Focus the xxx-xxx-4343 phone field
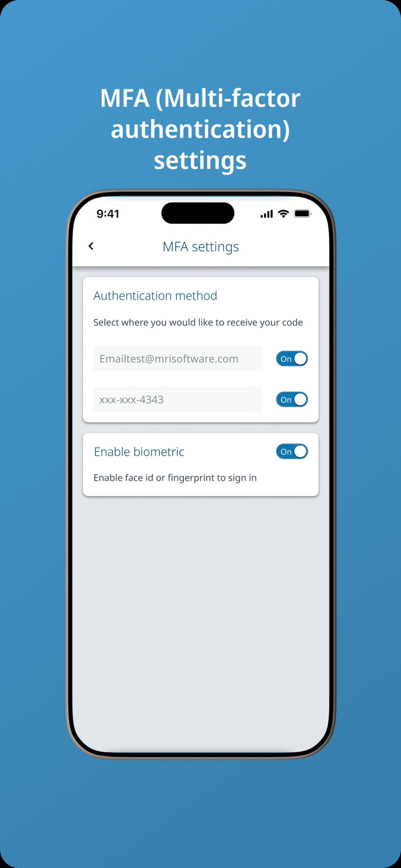This screenshot has height=868, width=401. pyautogui.click(x=178, y=399)
